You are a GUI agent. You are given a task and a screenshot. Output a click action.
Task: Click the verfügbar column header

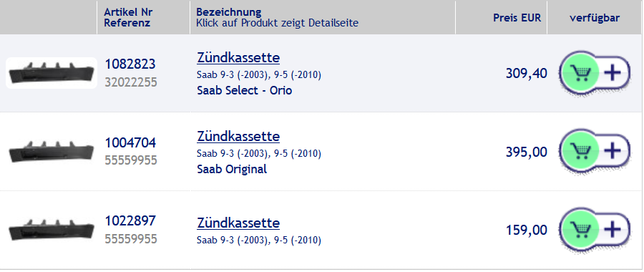coord(595,18)
